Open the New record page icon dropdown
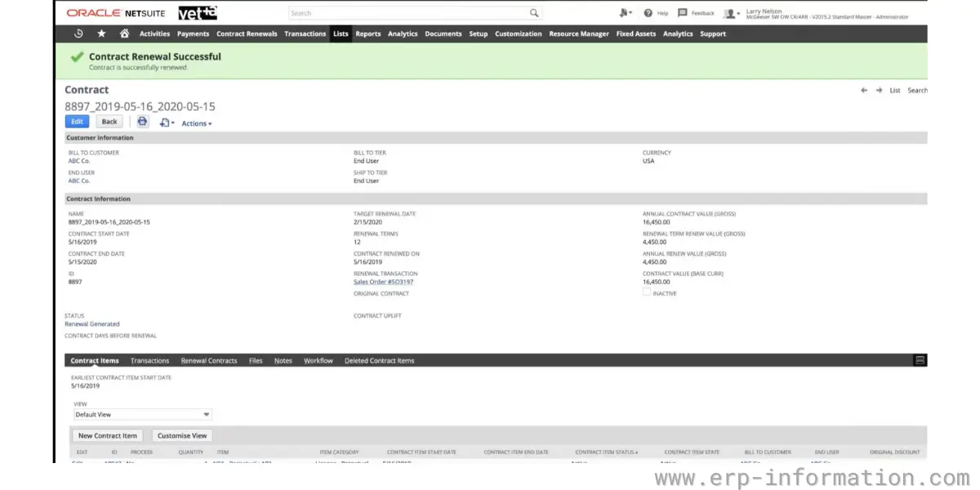The width and height of the screenshot is (980, 490). 167,122
